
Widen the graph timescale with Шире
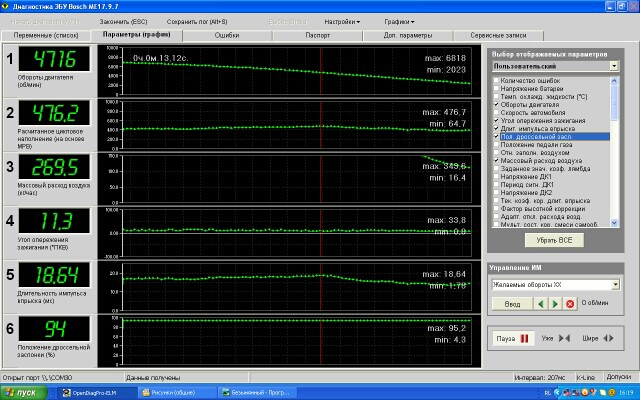(x=598, y=338)
